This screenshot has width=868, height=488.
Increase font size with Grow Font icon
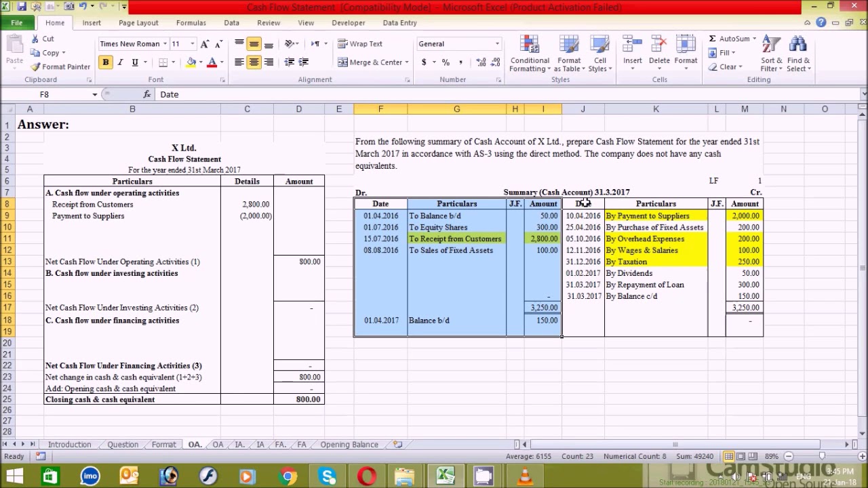coord(205,44)
